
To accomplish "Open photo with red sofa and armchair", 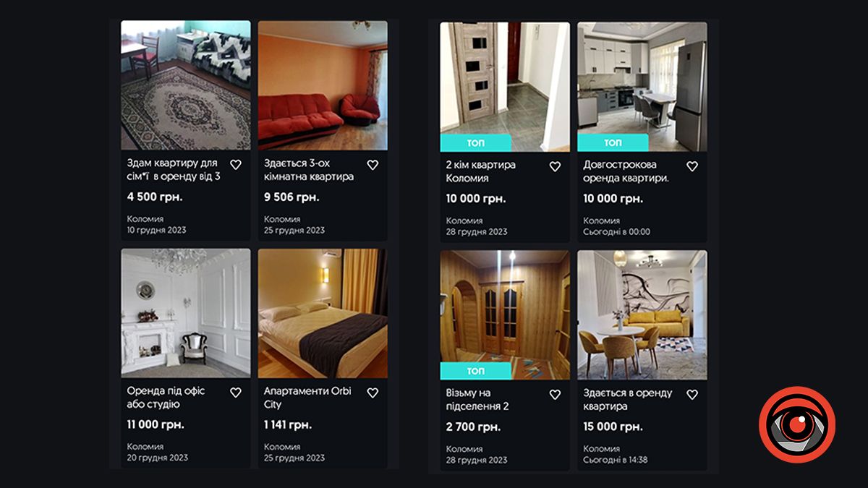I will [x=323, y=85].
